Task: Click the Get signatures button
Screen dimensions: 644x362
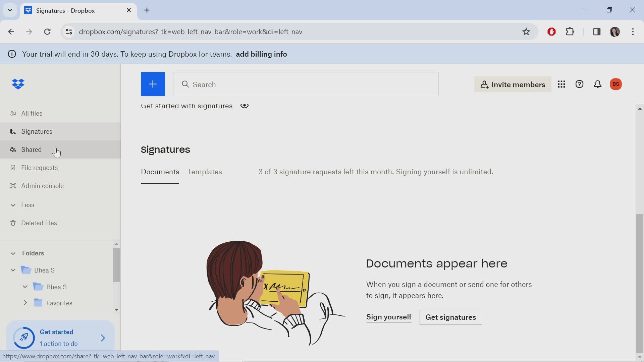Action: (451, 317)
